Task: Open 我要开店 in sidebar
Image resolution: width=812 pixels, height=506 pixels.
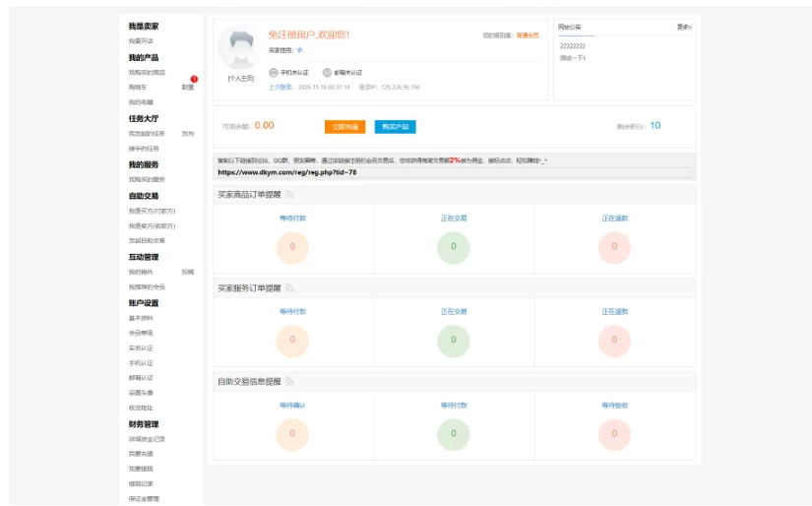Action: click(x=141, y=41)
